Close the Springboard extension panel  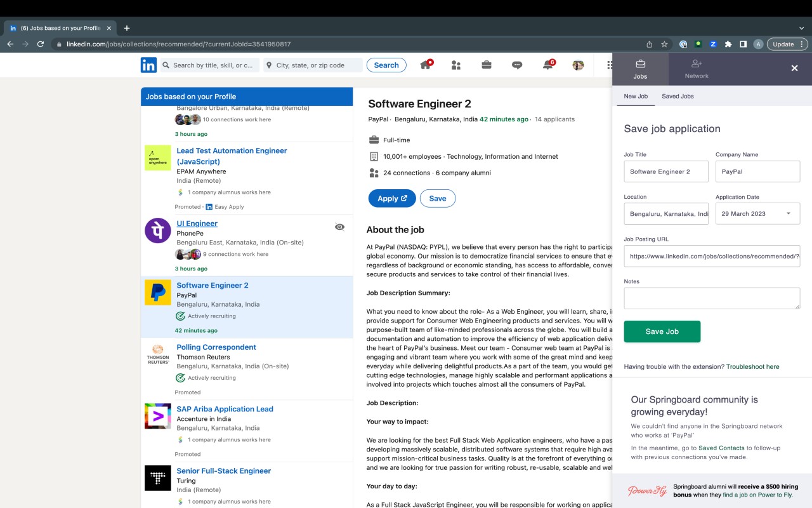794,68
